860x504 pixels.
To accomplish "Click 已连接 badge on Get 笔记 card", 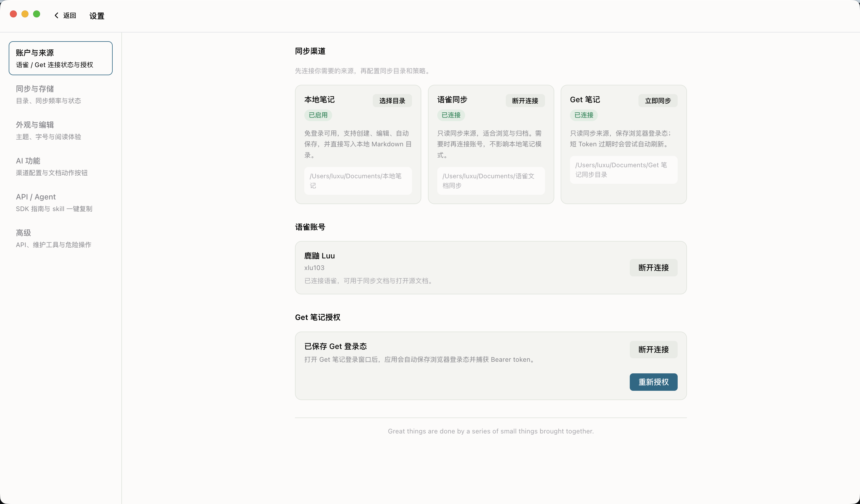I will 584,115.
